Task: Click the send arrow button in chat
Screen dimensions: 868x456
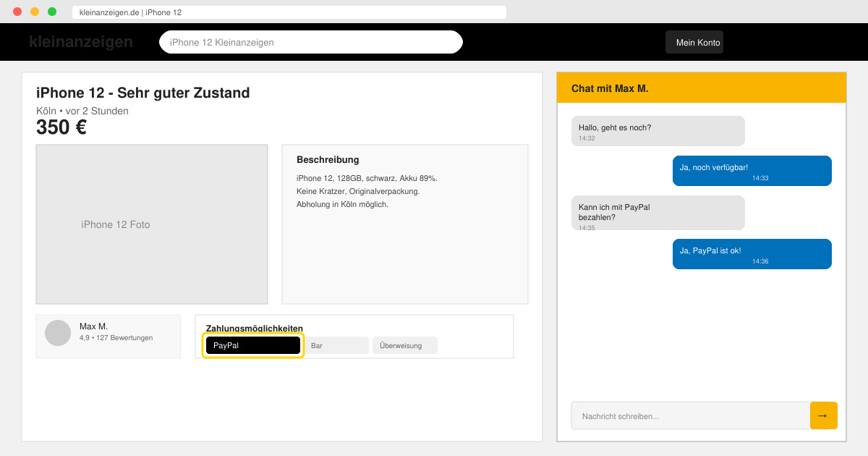Action: (x=823, y=415)
